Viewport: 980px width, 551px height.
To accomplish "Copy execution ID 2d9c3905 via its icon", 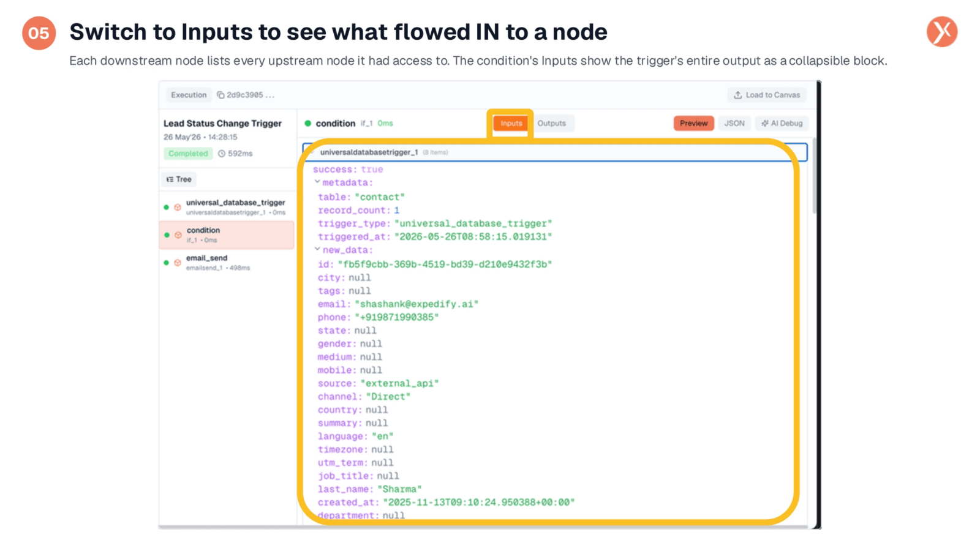I will [x=221, y=95].
